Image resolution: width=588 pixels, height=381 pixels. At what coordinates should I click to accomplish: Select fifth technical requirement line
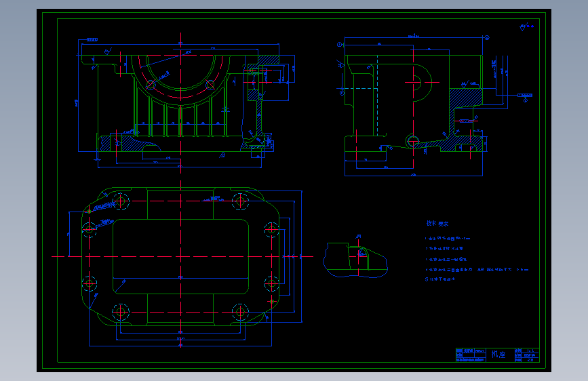[x=440, y=279]
